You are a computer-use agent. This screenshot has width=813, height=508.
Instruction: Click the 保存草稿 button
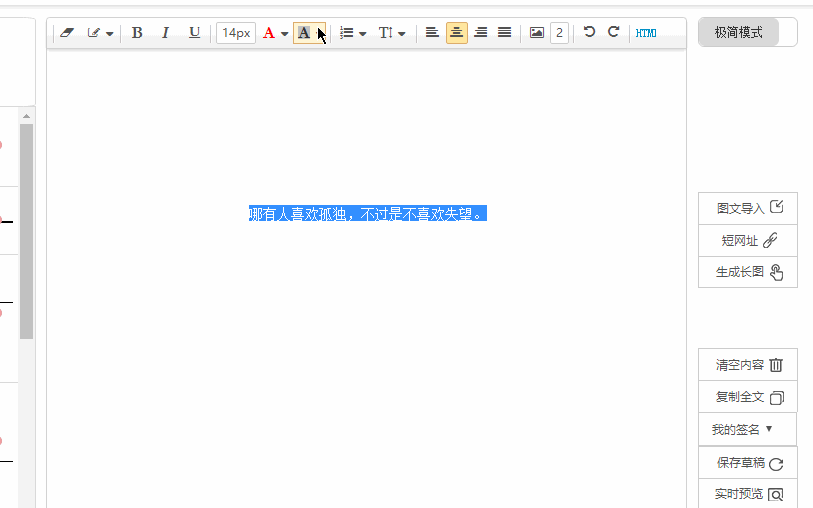click(x=748, y=463)
